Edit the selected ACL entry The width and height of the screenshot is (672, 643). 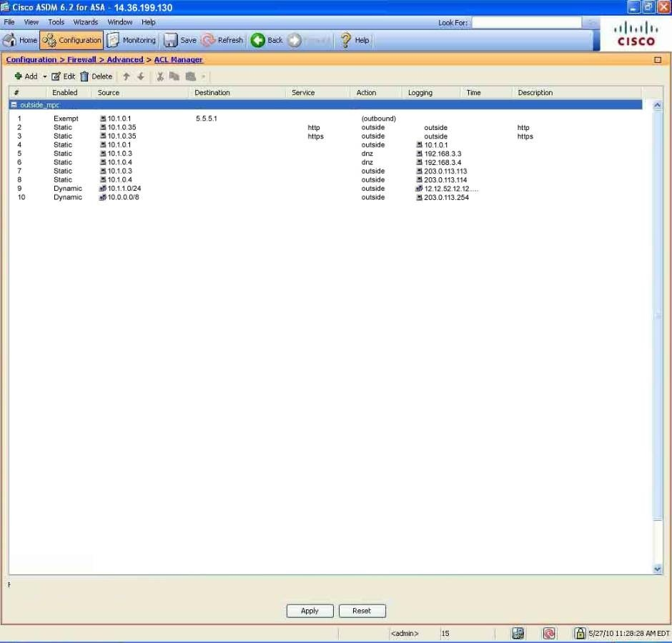click(63, 76)
